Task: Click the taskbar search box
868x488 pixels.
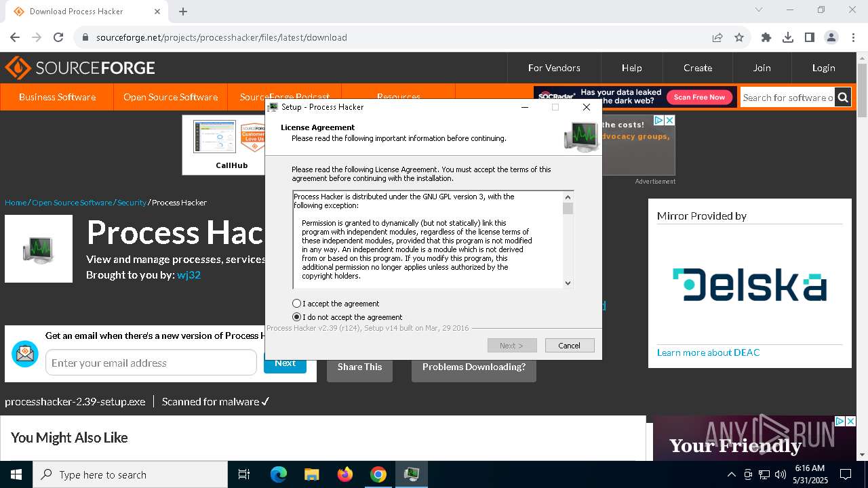Action: (x=130, y=474)
